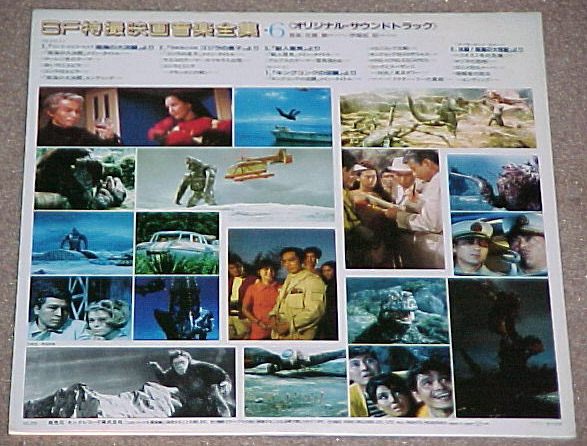The image size is (587, 446).
Task: Open the photo of three startled people looking up
Action: (x=401, y=381)
